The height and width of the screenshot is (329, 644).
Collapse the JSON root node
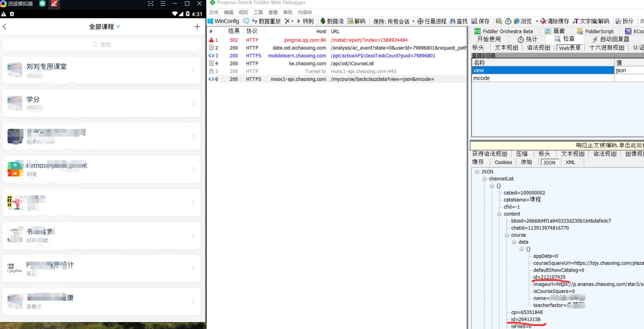pos(477,172)
